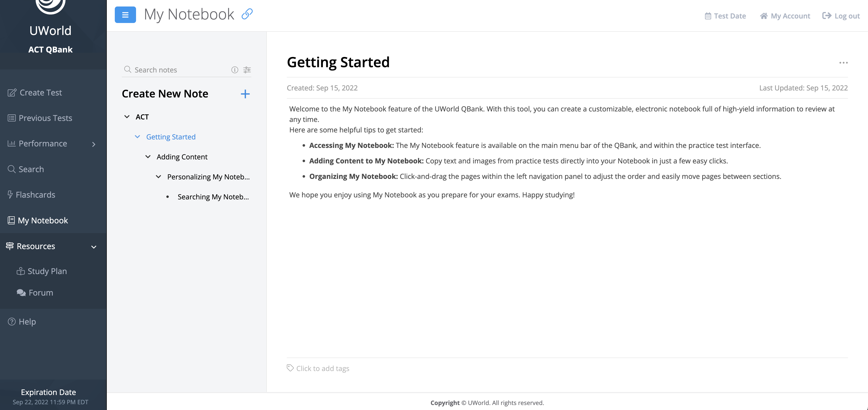868x410 pixels.
Task: Click the blue hamburger menu button
Action: pos(125,15)
